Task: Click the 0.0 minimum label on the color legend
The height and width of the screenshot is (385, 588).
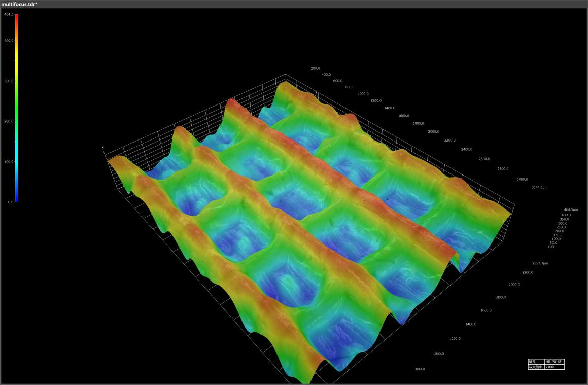Action: pos(11,202)
